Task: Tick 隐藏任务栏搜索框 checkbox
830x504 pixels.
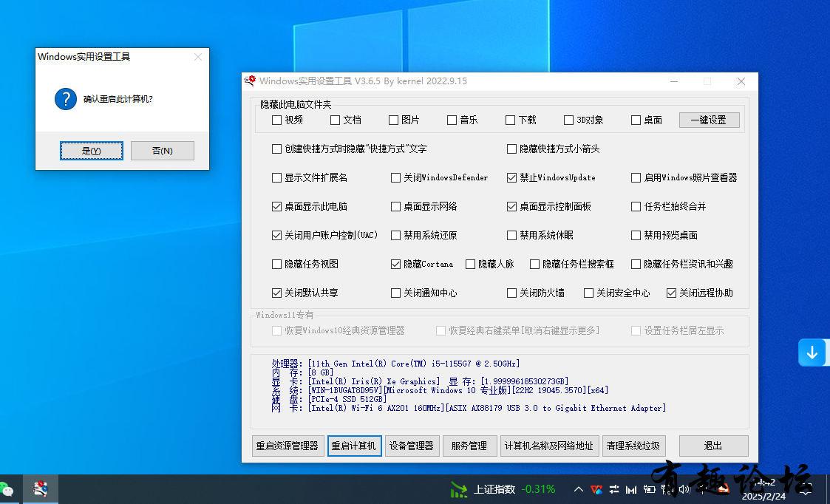Action: click(x=534, y=264)
